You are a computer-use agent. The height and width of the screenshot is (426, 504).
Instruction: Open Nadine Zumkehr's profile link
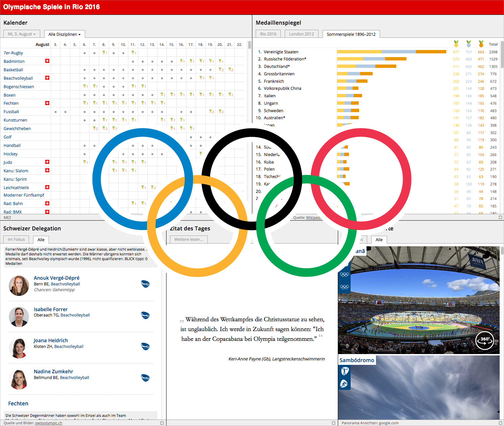(53, 371)
